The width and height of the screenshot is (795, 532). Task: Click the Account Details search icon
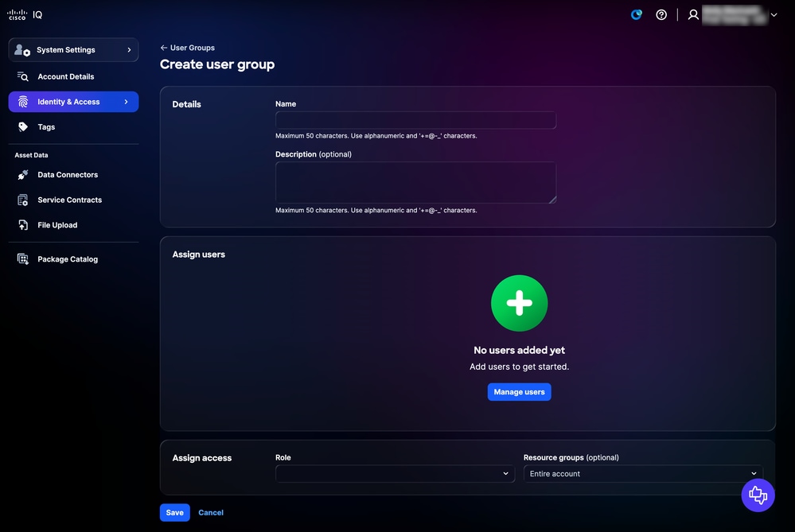[x=23, y=76]
